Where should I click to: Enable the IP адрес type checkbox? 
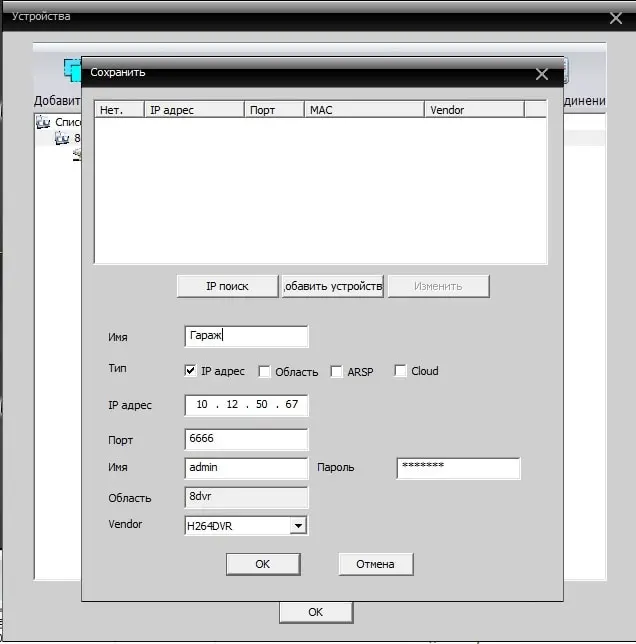191,371
